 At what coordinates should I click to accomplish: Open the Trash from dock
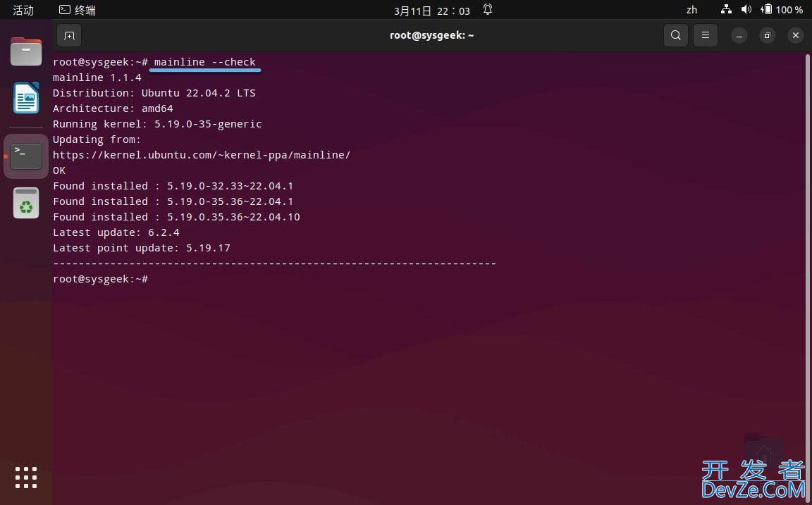click(26, 203)
